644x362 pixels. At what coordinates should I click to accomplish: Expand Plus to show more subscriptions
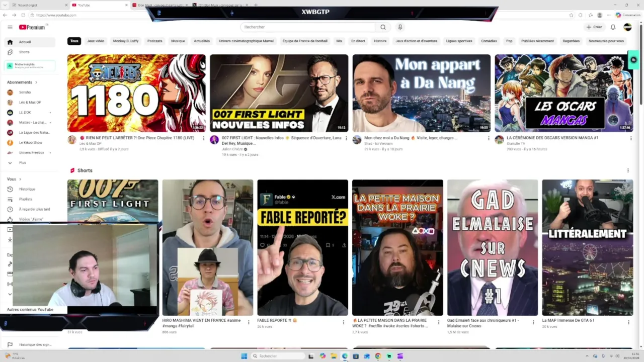click(x=30, y=163)
